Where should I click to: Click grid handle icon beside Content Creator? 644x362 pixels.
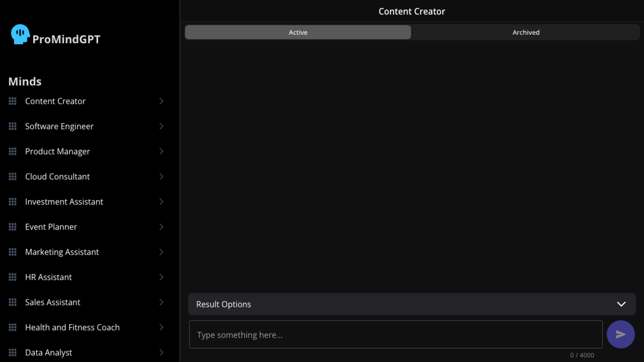coord(13,101)
